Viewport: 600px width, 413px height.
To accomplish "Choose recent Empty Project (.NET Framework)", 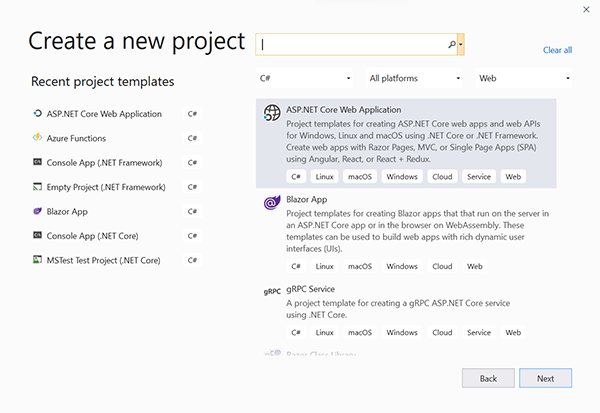I will (106, 187).
